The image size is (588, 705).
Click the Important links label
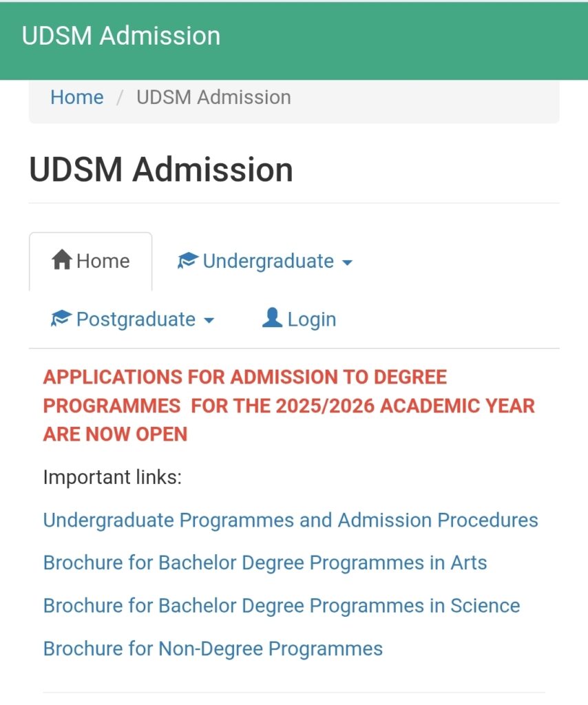click(112, 477)
